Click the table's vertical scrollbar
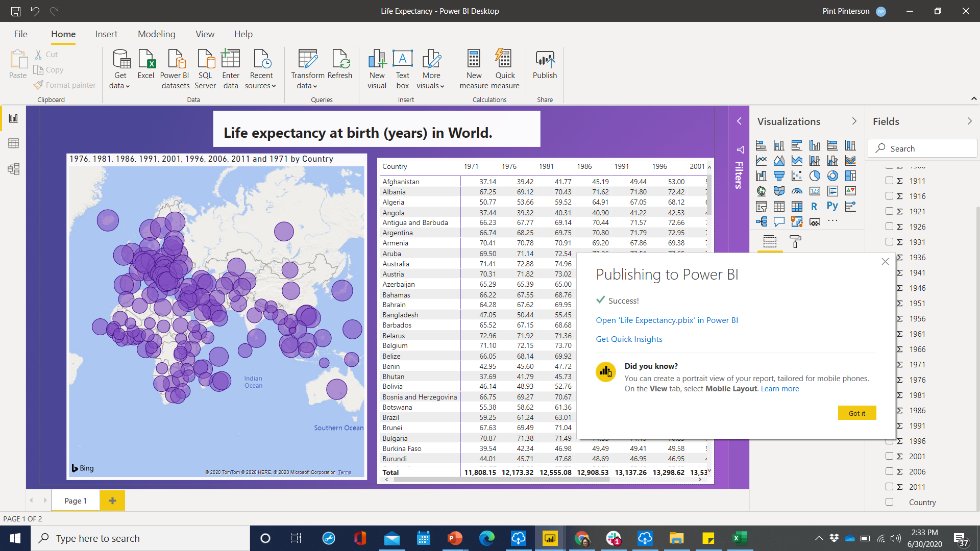 tap(709, 194)
